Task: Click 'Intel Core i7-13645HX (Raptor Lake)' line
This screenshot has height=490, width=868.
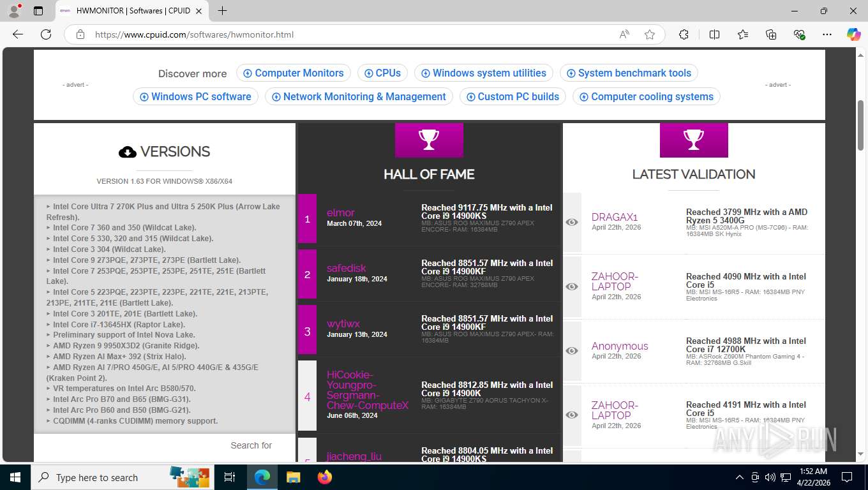Action: coord(119,324)
